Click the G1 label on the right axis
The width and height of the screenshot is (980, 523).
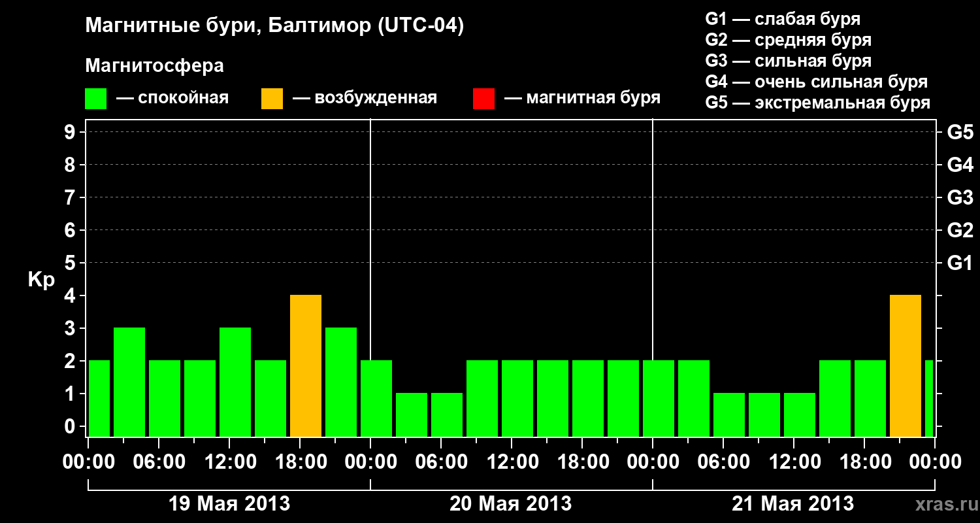point(960,263)
